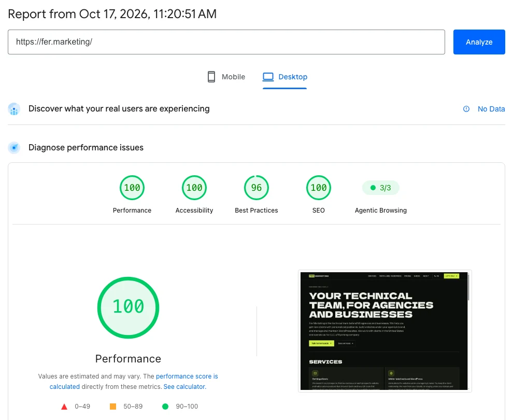The image size is (513, 420).
Task: Click the orange square 50–89 legend icon
Action: point(113,407)
